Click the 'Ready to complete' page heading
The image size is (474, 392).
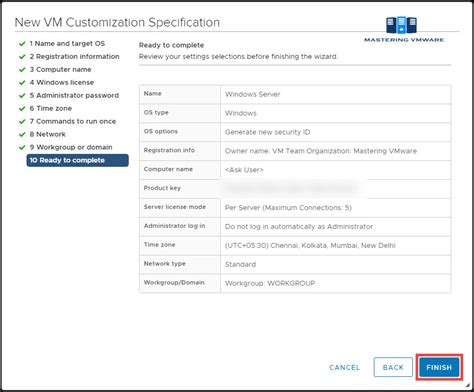(x=171, y=45)
